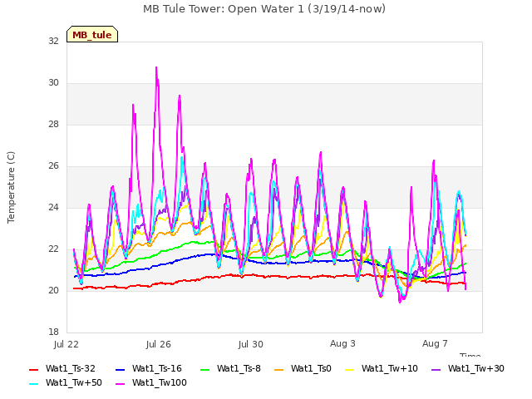Click purple Wat1_Tw+30 legend color marker
The image size is (532, 399).
436,369
